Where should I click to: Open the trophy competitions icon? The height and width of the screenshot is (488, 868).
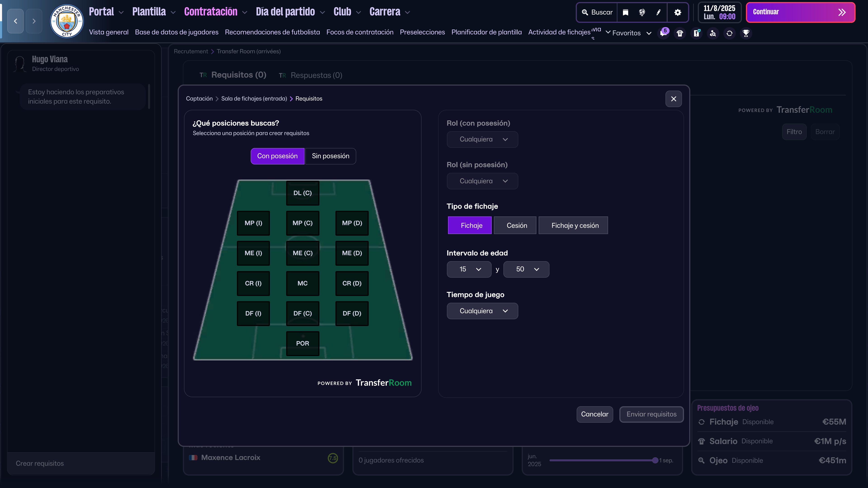(746, 33)
